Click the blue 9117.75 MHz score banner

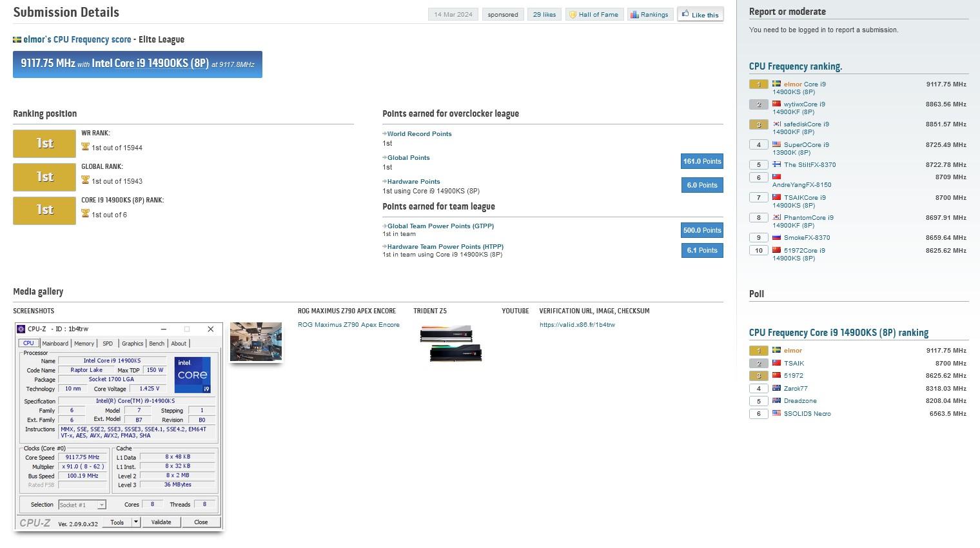point(137,64)
